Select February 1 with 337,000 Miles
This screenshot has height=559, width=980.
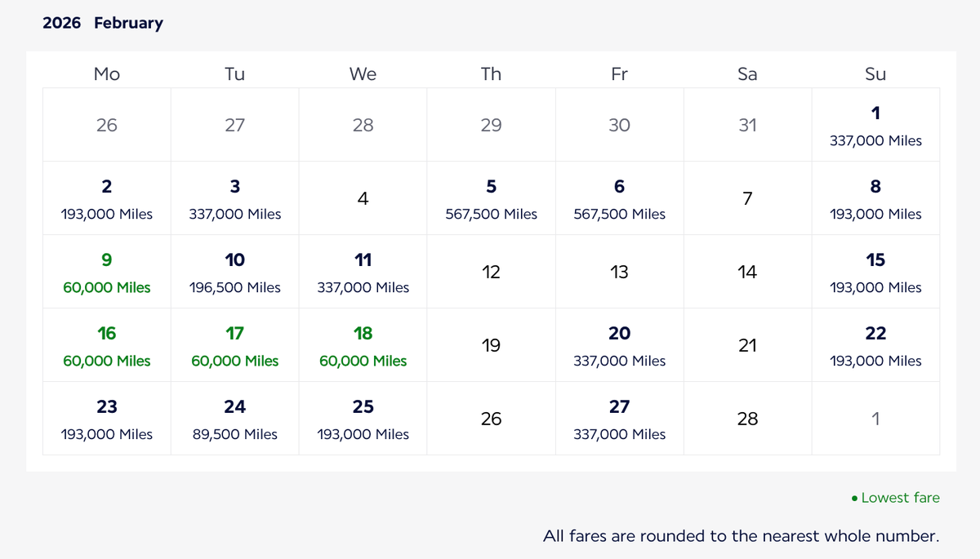click(875, 125)
